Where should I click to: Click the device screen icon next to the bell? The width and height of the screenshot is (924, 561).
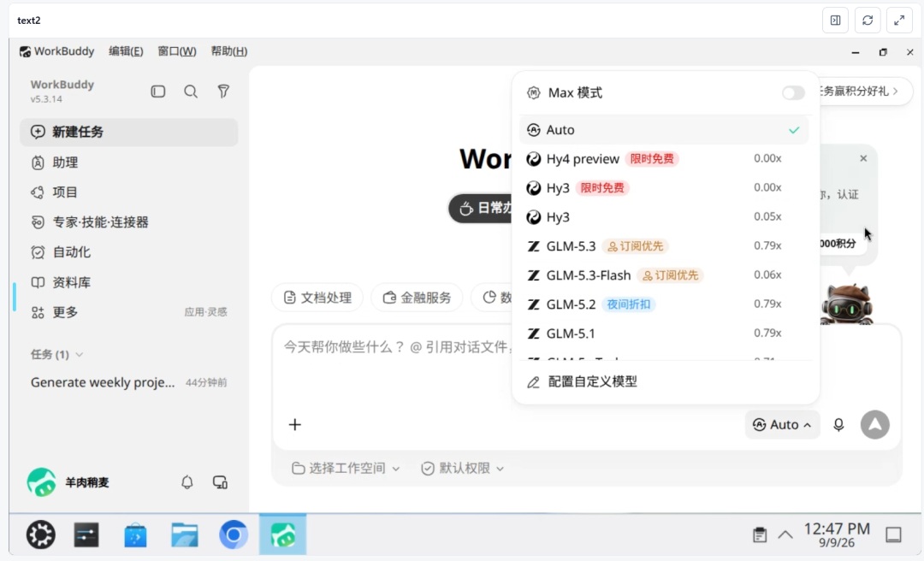click(x=220, y=482)
